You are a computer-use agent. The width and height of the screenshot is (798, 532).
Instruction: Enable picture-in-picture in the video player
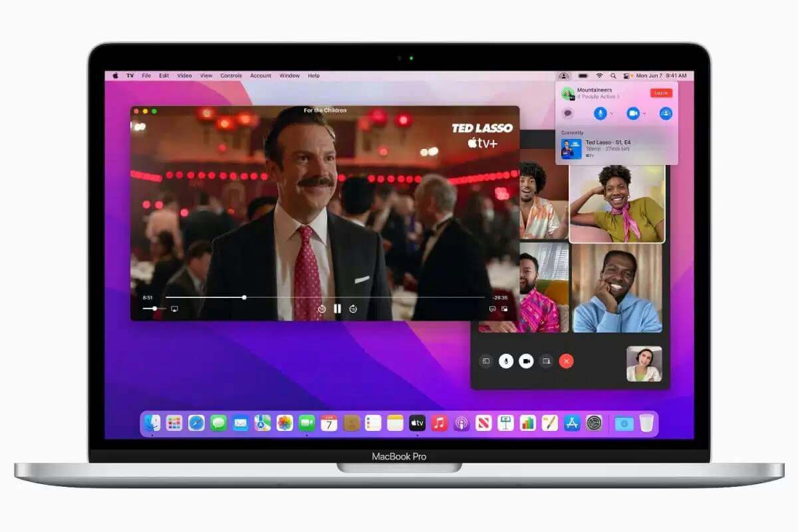tap(505, 309)
